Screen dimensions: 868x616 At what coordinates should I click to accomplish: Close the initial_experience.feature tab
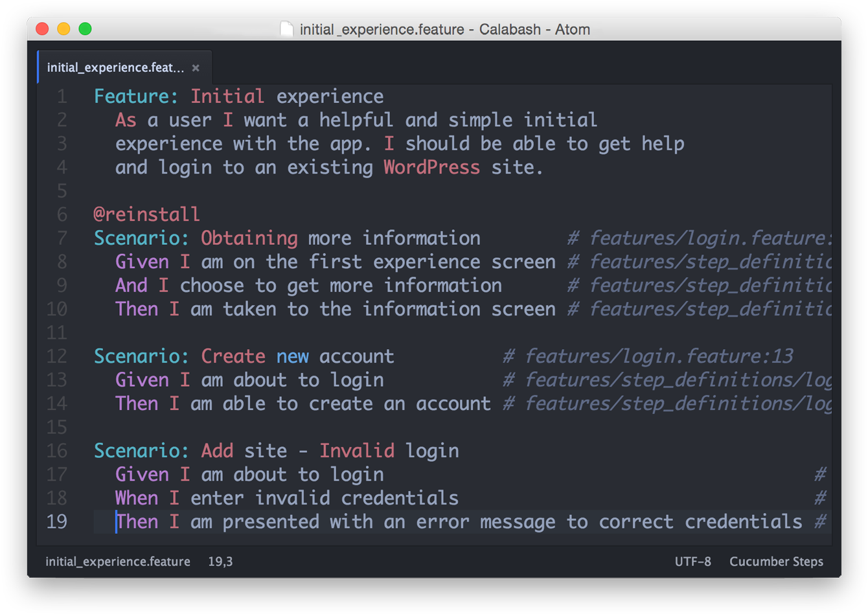tap(196, 68)
